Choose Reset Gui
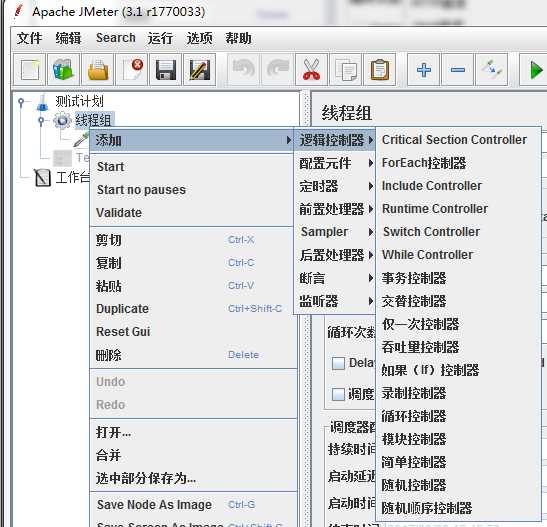Image resolution: width=547 pixels, height=527 pixels. [192, 332]
